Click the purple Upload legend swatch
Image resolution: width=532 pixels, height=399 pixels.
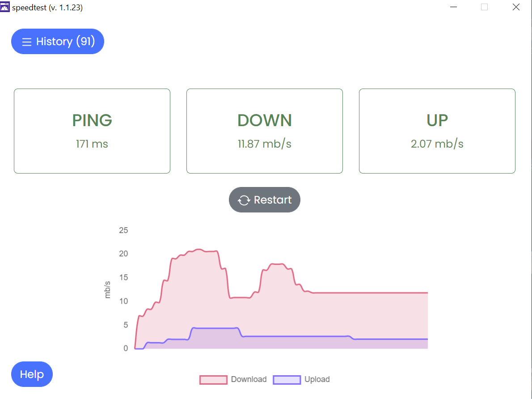tap(287, 380)
